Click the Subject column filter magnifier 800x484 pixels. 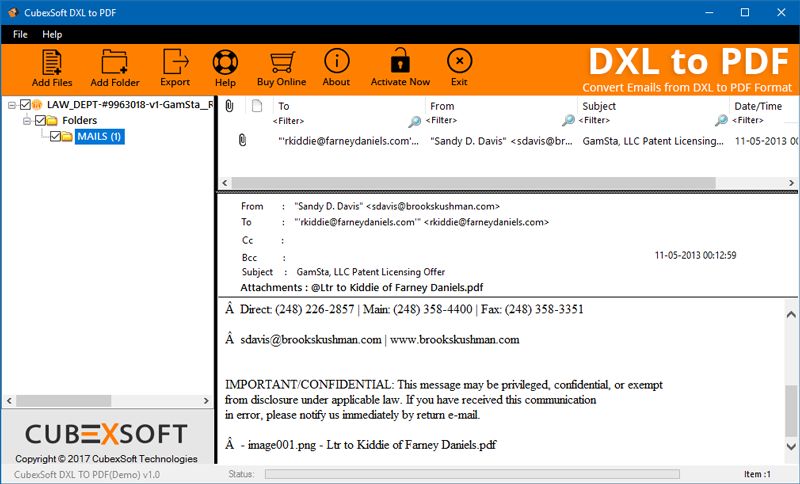(x=721, y=120)
